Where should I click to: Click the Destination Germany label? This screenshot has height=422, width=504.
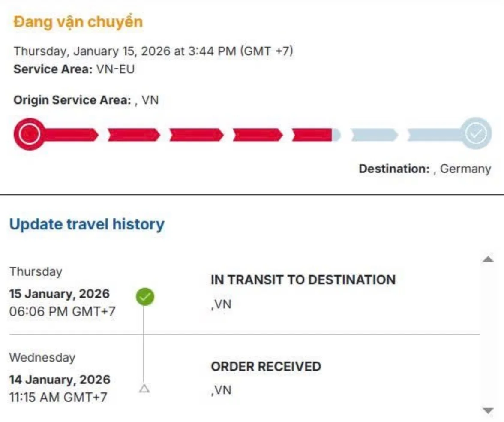click(424, 169)
